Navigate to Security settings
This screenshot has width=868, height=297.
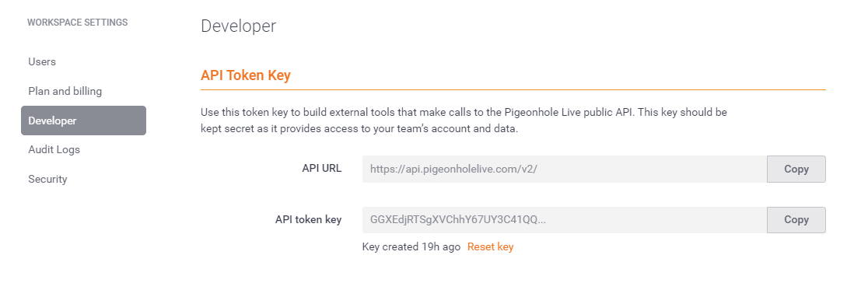coord(47,179)
